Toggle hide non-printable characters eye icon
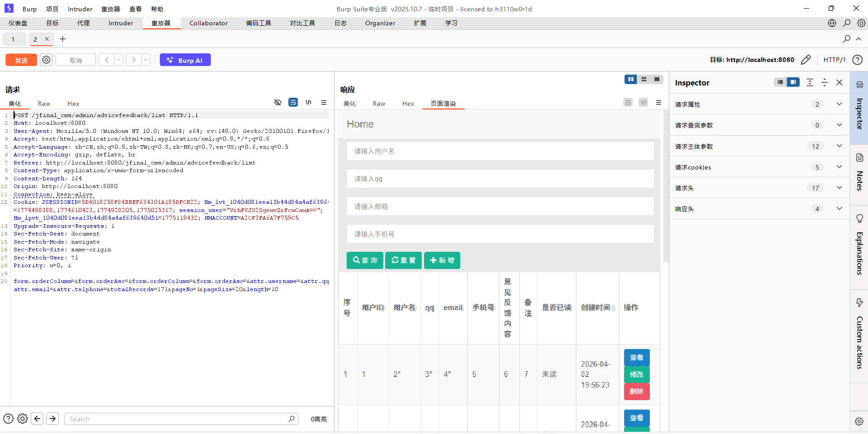868x434 pixels. pos(278,103)
